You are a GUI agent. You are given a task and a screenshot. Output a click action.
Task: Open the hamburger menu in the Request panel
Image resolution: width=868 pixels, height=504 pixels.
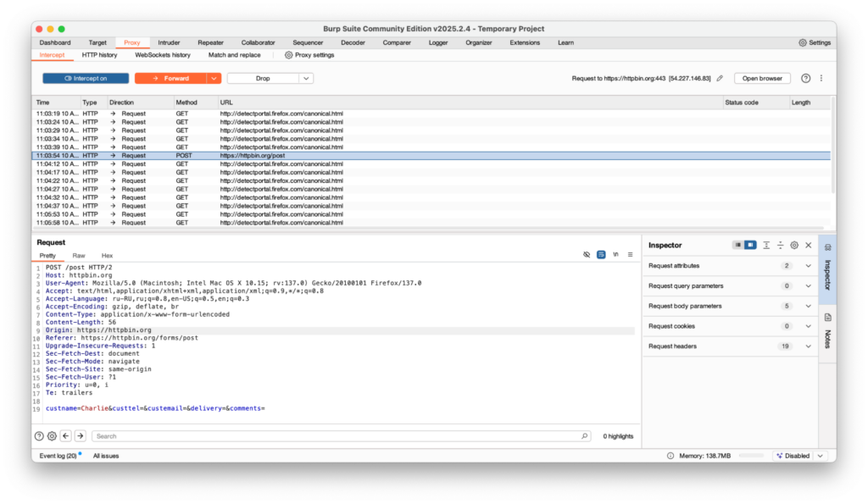point(630,254)
